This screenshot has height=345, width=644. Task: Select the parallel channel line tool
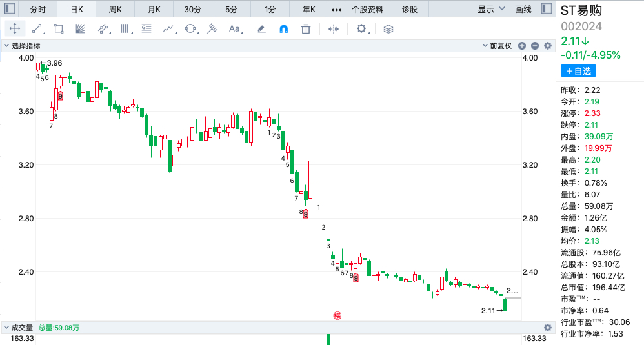[x=103, y=29]
